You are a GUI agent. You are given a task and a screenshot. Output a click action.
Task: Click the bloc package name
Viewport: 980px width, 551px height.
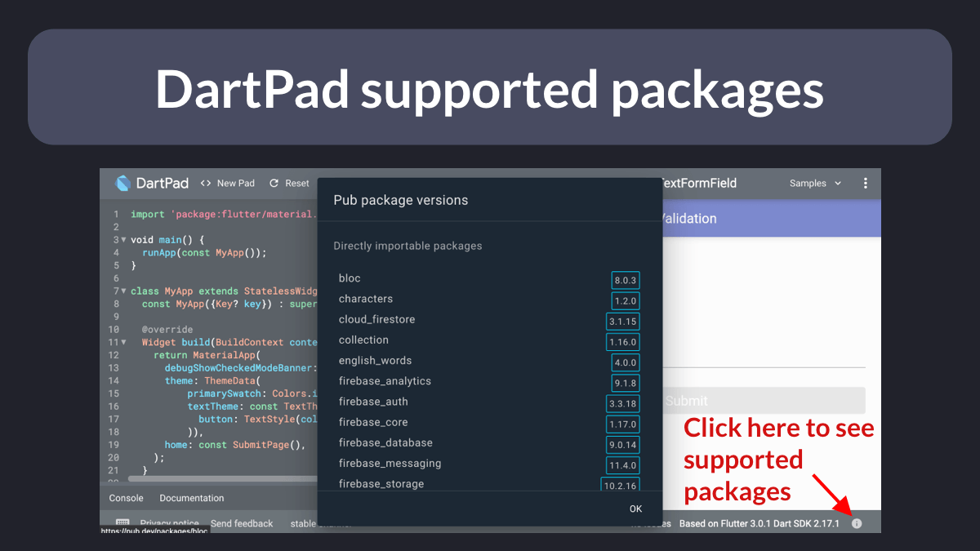pos(350,278)
